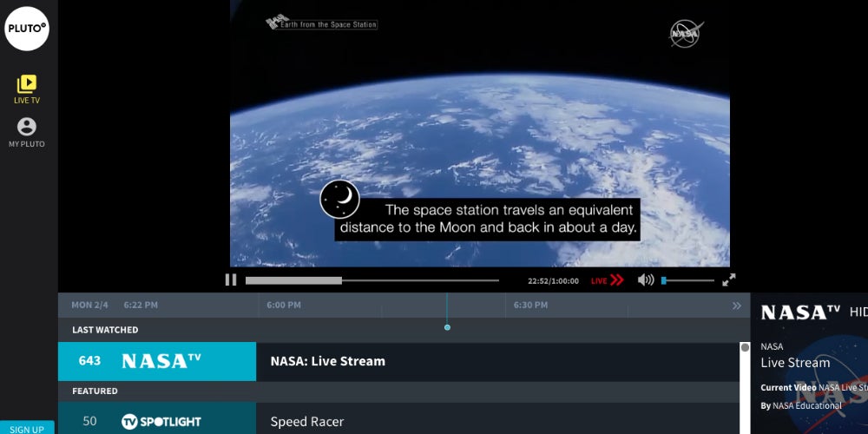Adjust the volume slider
868x434 pixels.
687,280
